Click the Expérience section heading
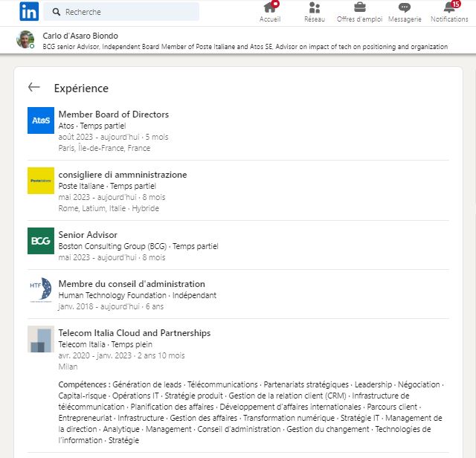 (x=81, y=88)
